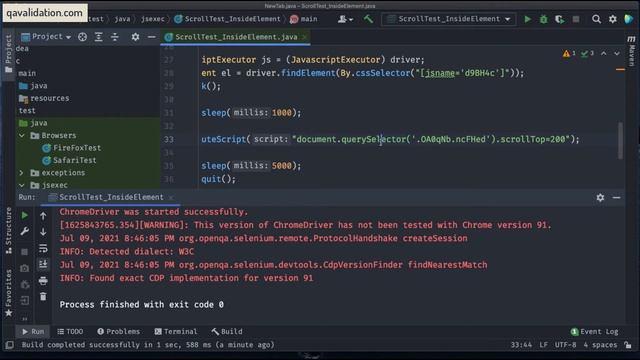640x360 pixels.
Task: Start debugging with the bug icon
Action: tap(544, 19)
